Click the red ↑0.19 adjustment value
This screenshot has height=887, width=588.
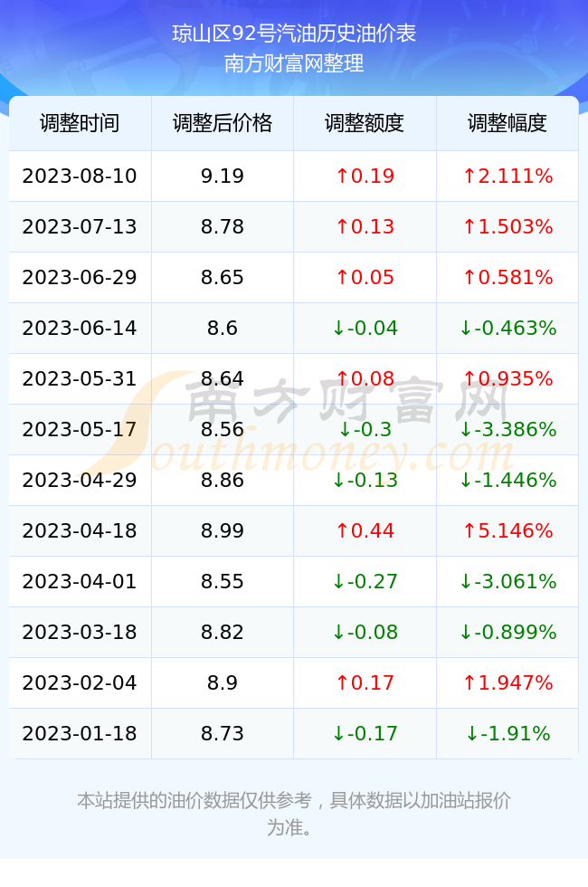coord(365,176)
